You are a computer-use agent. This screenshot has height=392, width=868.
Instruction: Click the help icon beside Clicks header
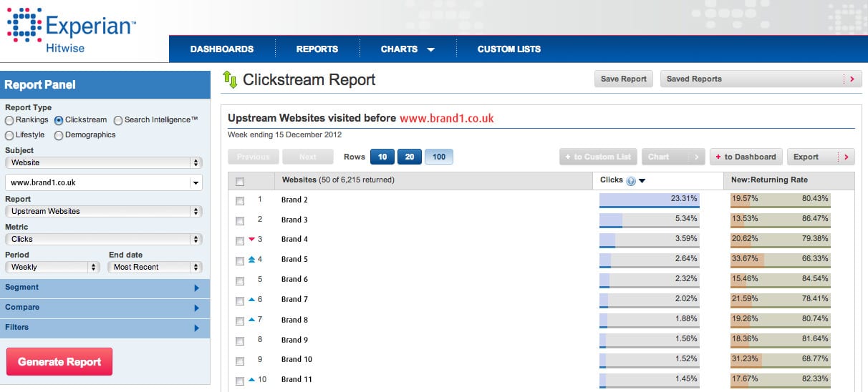(x=631, y=181)
